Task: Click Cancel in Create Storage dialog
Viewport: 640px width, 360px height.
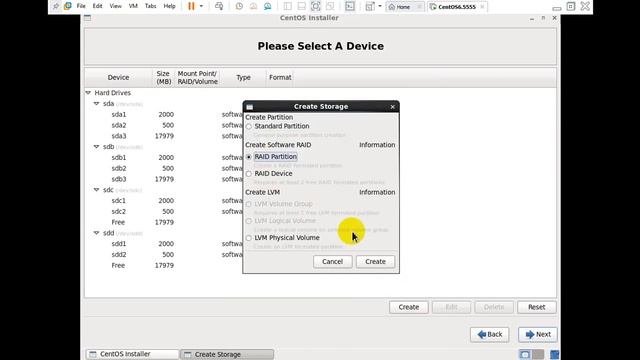Action: pyautogui.click(x=333, y=262)
